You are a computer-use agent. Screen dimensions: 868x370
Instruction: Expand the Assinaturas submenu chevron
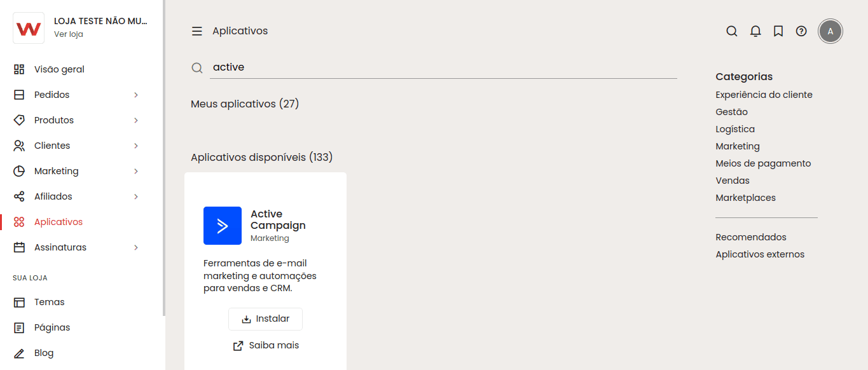(136, 247)
